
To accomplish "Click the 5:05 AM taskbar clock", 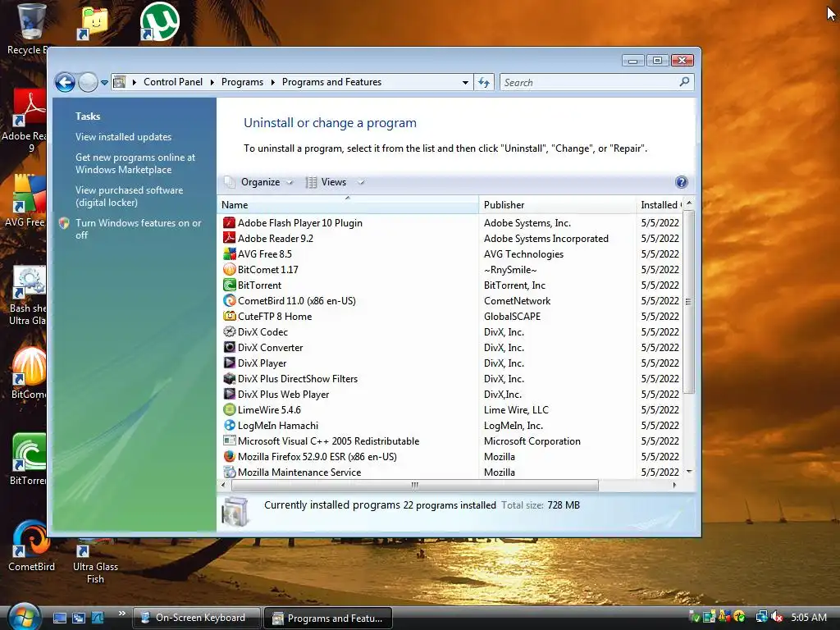I will click(808, 617).
